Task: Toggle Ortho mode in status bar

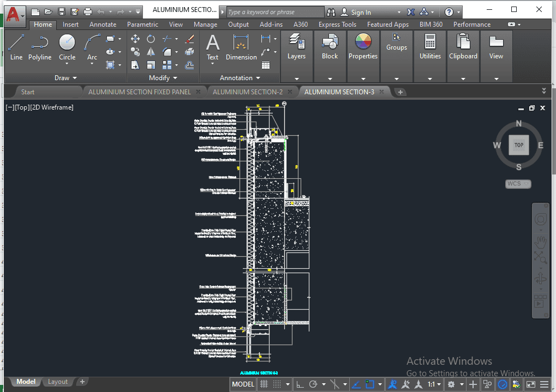Action: click(300, 384)
